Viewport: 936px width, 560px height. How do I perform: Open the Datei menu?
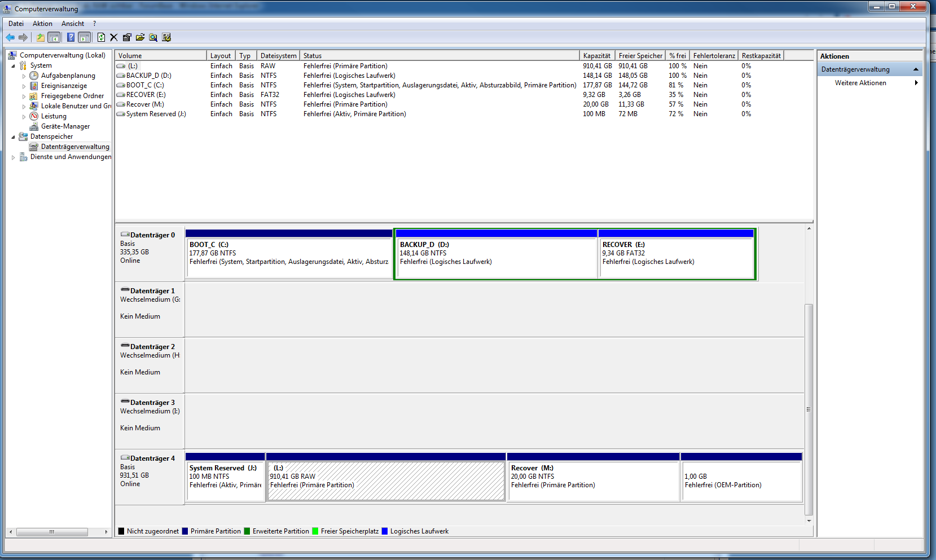pyautogui.click(x=16, y=24)
